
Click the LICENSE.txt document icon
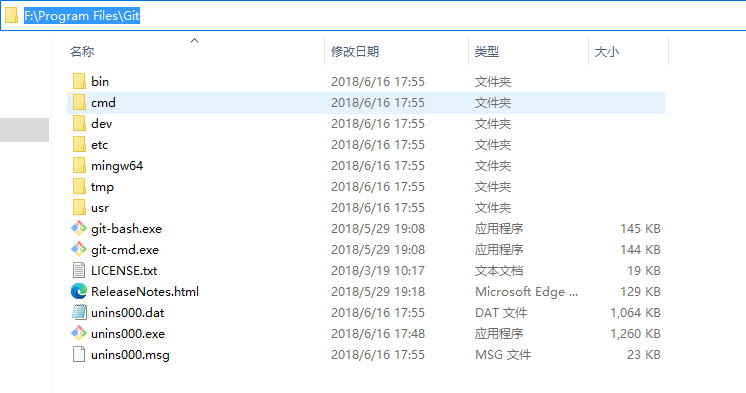79,270
